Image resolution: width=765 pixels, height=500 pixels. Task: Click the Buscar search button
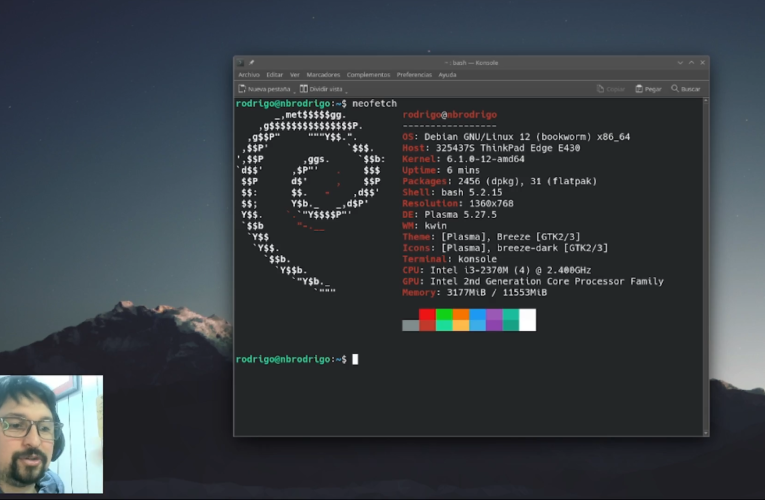(685, 89)
